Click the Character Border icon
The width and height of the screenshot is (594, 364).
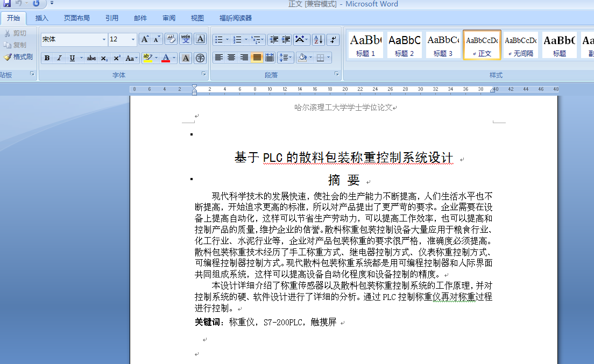point(200,39)
